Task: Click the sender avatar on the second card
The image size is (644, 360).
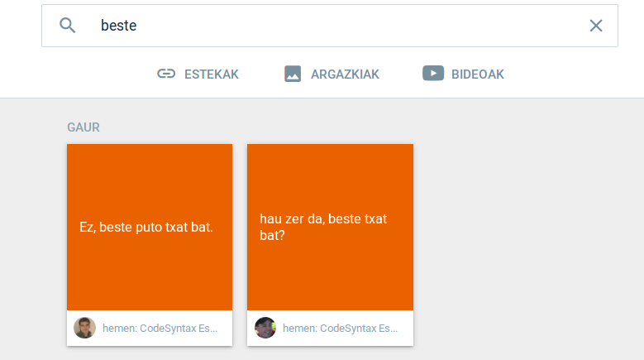Action: pos(265,328)
